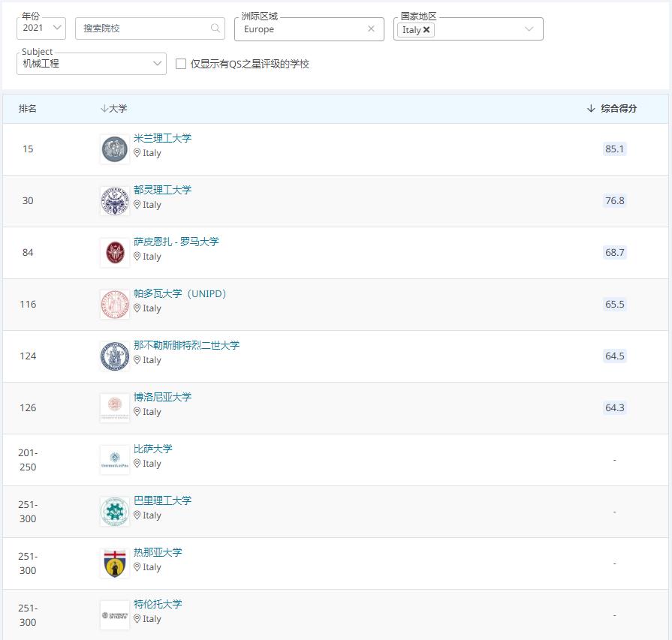Clear the Europe region selection with X

(371, 29)
